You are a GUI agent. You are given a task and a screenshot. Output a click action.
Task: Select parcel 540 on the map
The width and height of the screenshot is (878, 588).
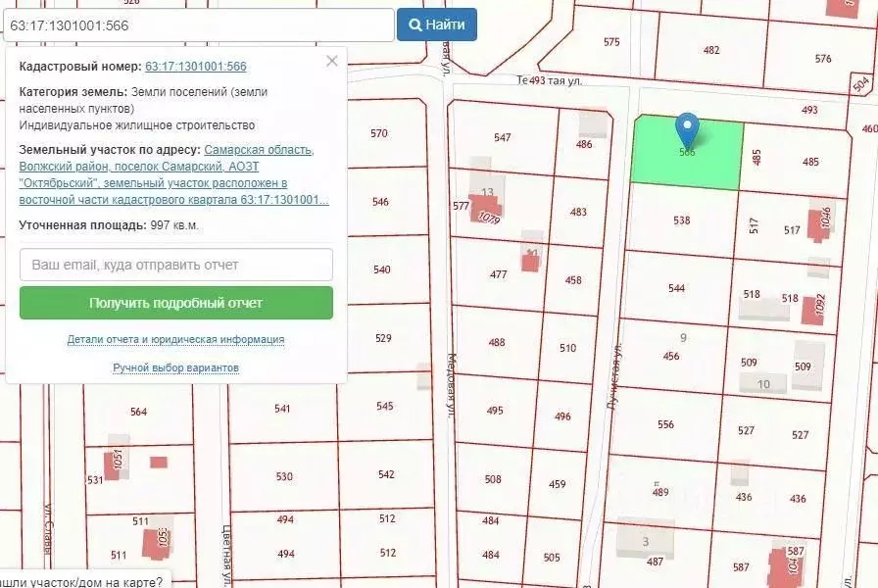pyautogui.click(x=382, y=269)
